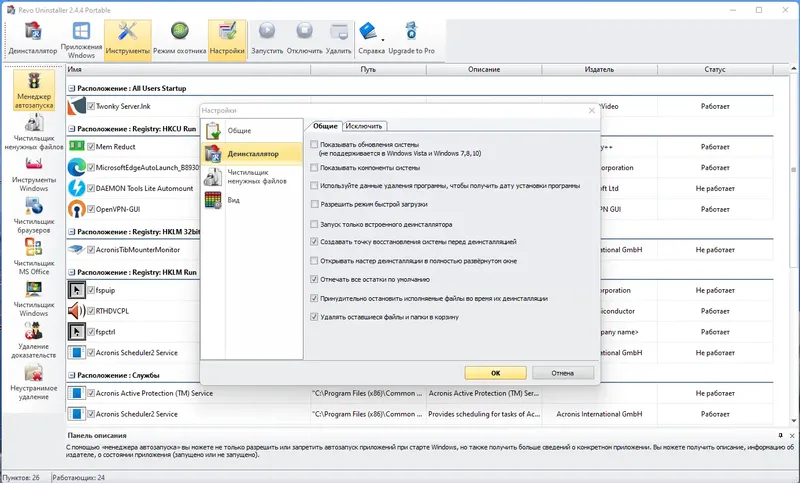The height and width of the screenshot is (483, 800).
Task: Select the Инструменты toolbar button
Action: tap(128, 40)
